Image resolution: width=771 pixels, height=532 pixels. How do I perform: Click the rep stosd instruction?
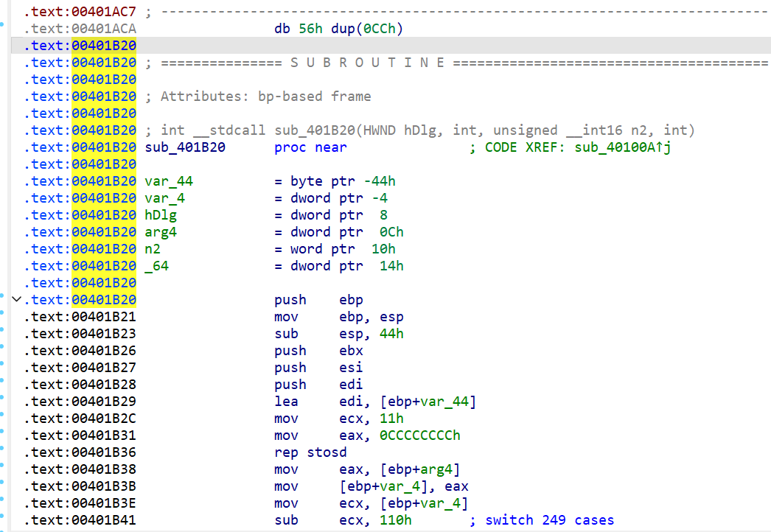(310, 453)
